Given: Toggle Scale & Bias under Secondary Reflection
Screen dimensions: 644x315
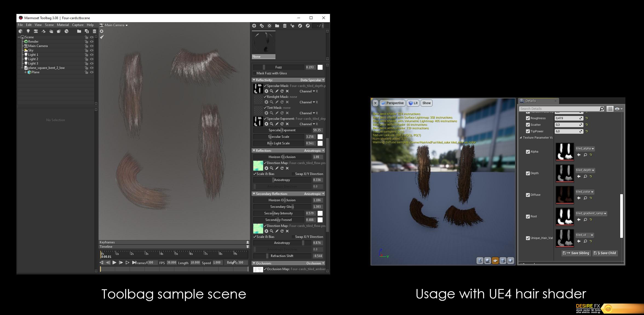Looking at the screenshot, I should pyautogui.click(x=255, y=237).
